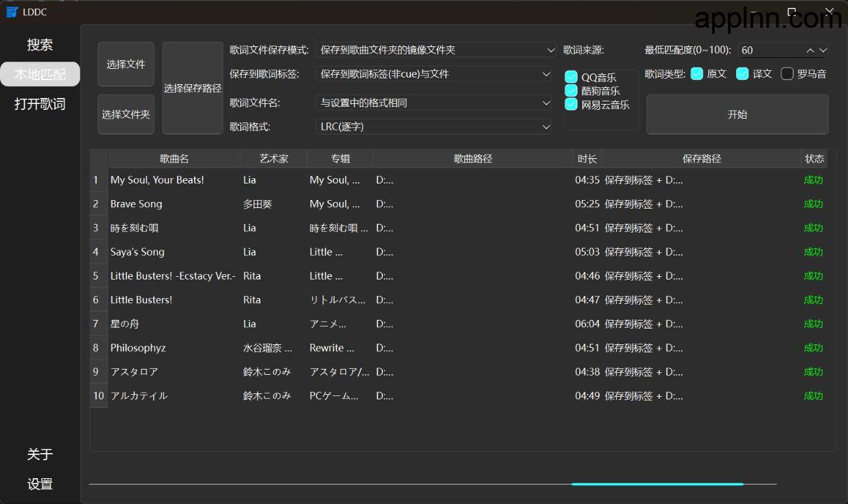Image resolution: width=848 pixels, height=504 pixels.
Task: Click row number 6 header
Action: (x=99, y=300)
